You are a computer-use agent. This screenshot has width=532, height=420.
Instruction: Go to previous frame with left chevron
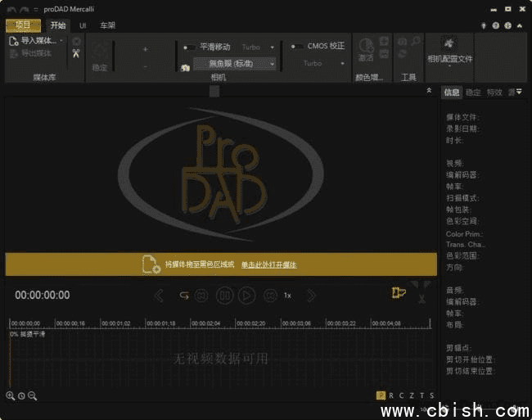(159, 296)
